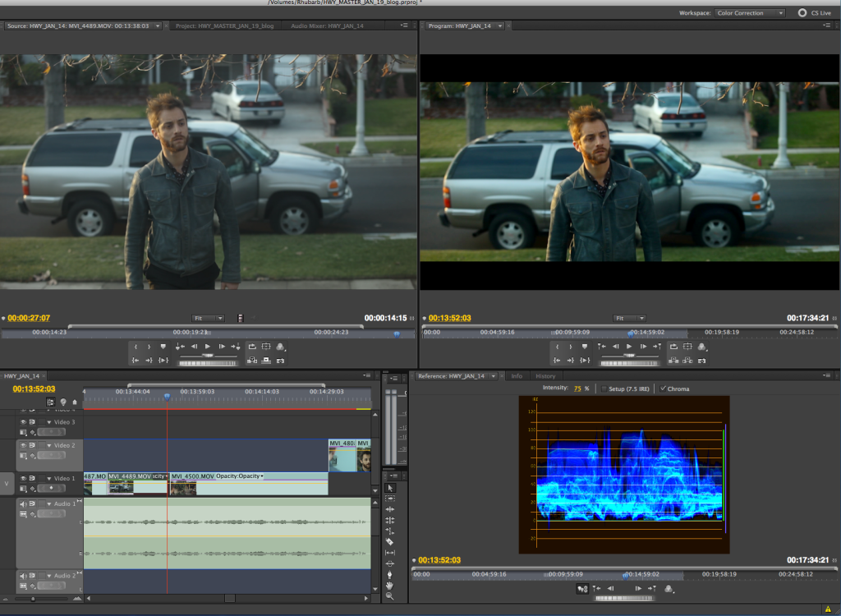Select the Ripple Edit tool
Viewport: 841px width, 616px height.
[389, 509]
